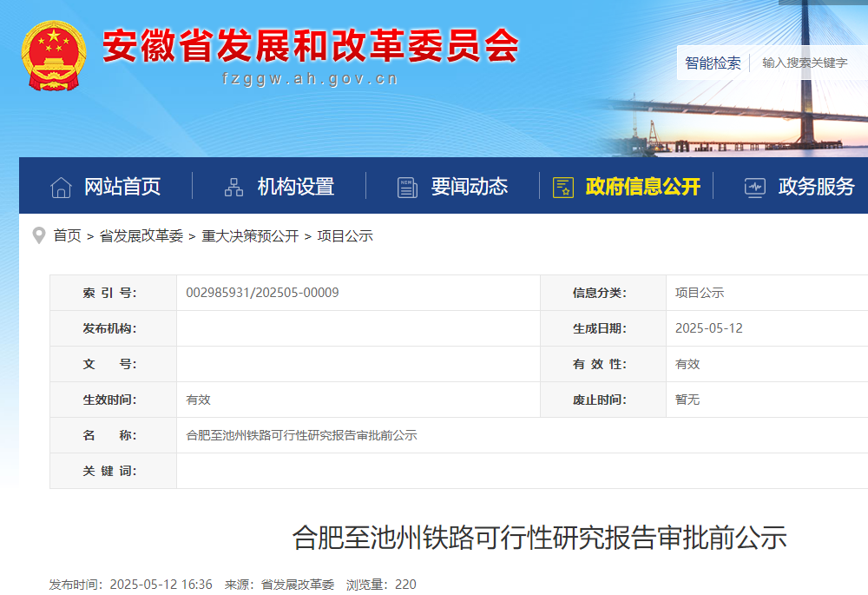Click the newspaper icon beside 要闻动态
868x595 pixels.
tap(407, 187)
